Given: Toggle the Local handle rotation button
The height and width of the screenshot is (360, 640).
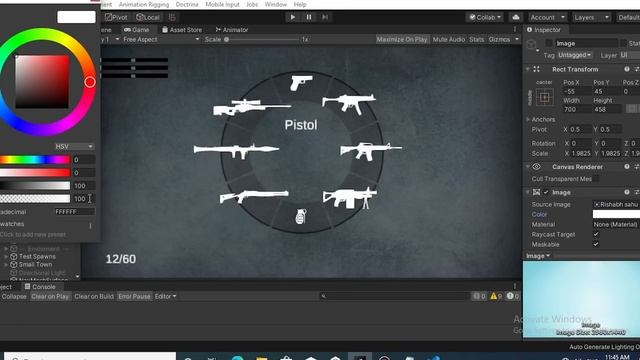Looking at the screenshot, I should coord(148,17).
